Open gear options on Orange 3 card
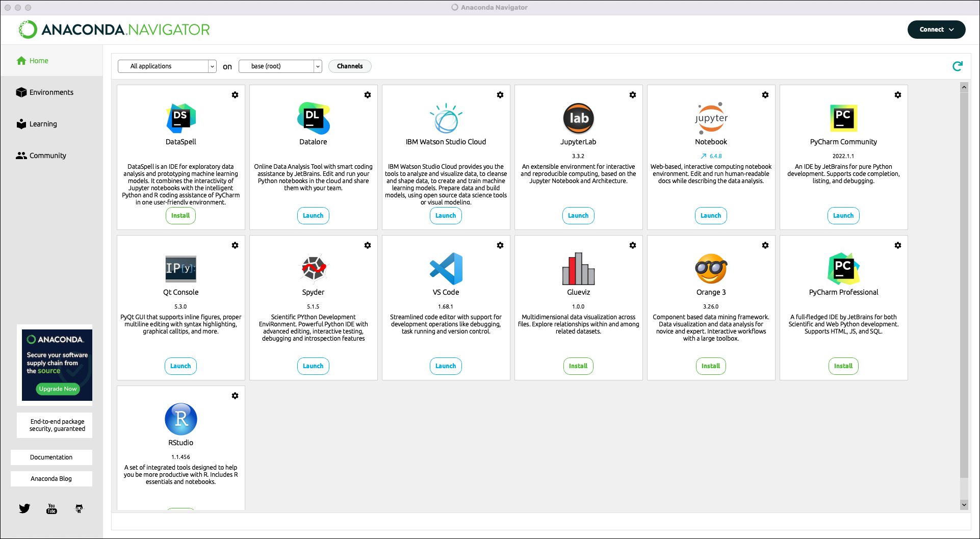 (765, 245)
